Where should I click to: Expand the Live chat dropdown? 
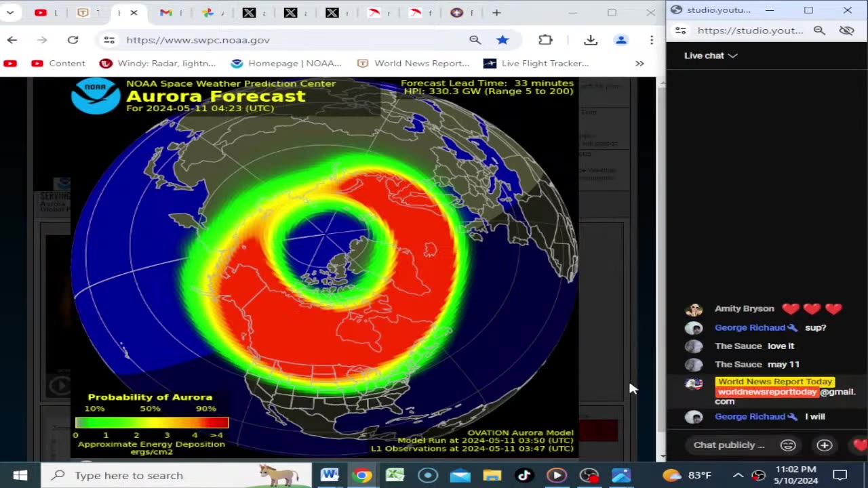[711, 56]
